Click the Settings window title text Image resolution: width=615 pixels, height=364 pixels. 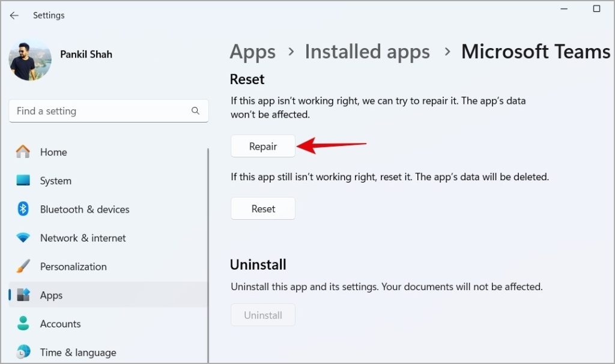(49, 15)
